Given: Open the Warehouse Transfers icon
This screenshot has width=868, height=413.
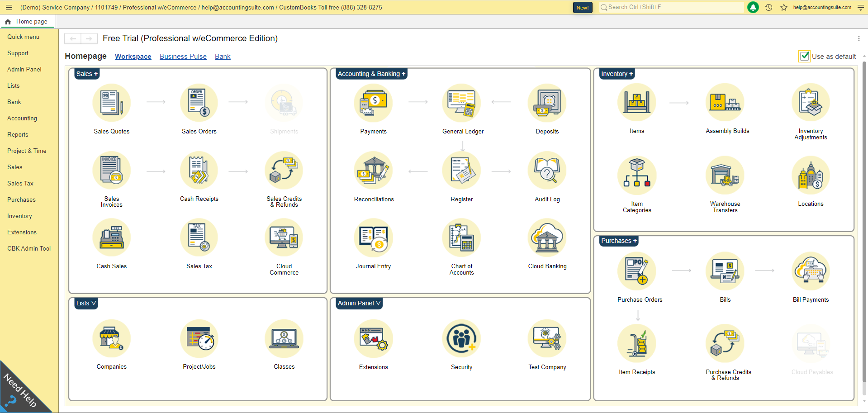Looking at the screenshot, I should click(725, 176).
